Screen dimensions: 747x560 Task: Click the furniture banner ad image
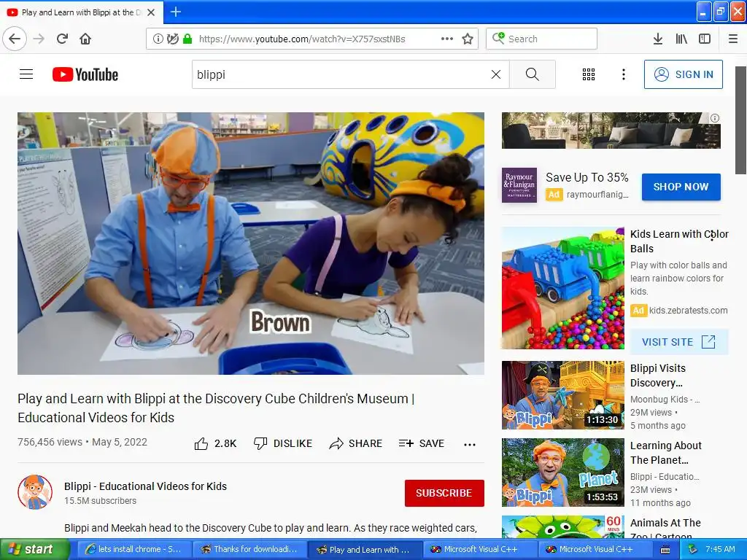click(611, 131)
